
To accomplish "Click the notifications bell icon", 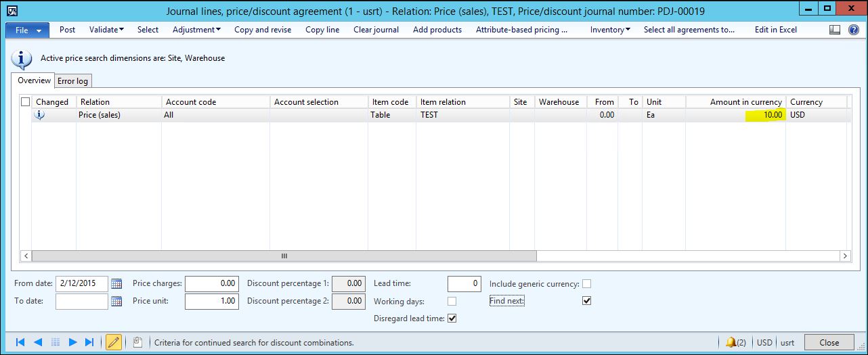I will pyautogui.click(x=730, y=343).
